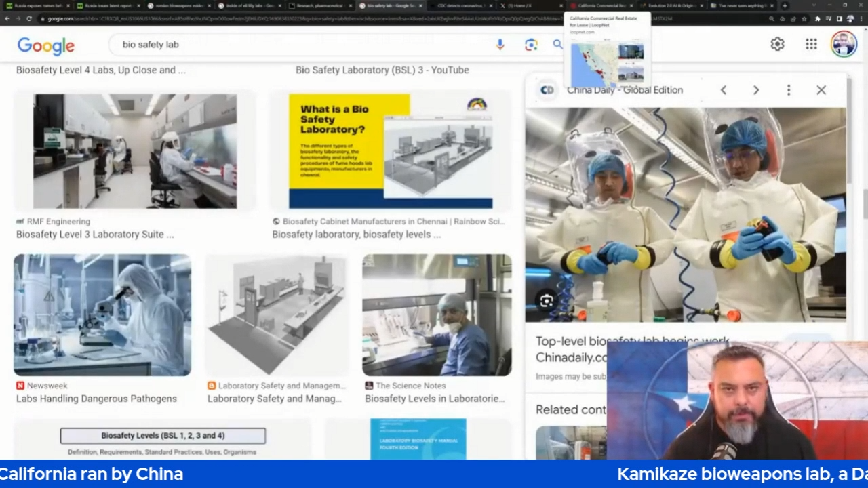This screenshot has width=868, height=488.
Task: Click the Google account profile picture
Action: pyautogui.click(x=844, y=44)
